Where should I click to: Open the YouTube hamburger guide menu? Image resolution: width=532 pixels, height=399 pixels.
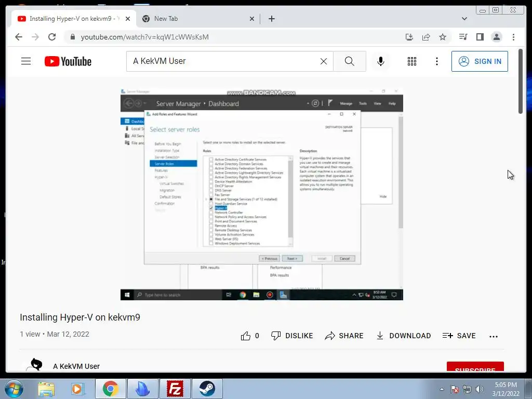pyautogui.click(x=26, y=61)
